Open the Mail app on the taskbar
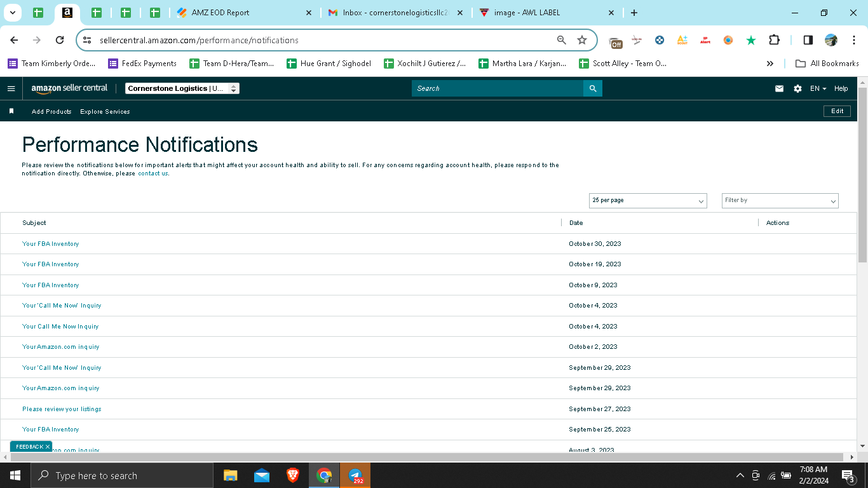This screenshot has width=868, height=488. point(261,475)
